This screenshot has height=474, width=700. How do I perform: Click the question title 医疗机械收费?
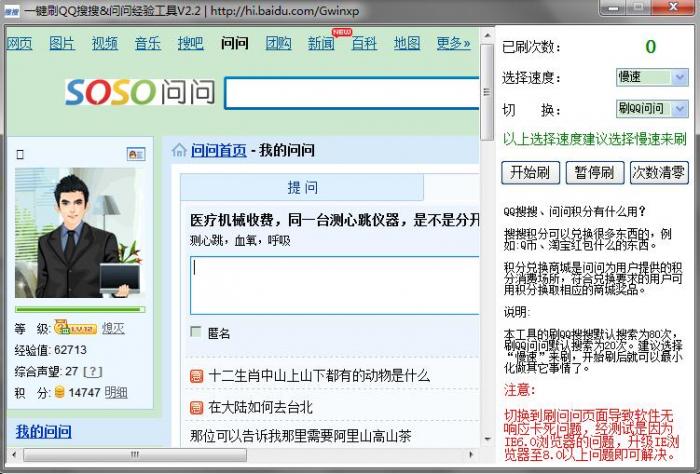coord(335,220)
